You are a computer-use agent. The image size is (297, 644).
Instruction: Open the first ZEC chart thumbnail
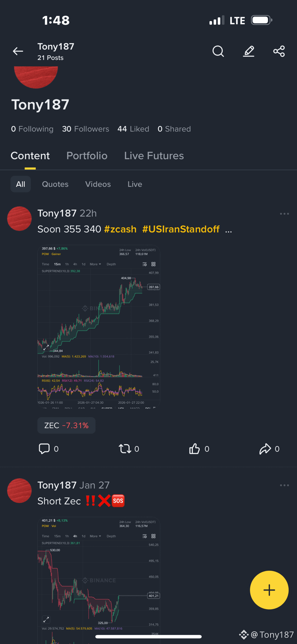(99, 326)
